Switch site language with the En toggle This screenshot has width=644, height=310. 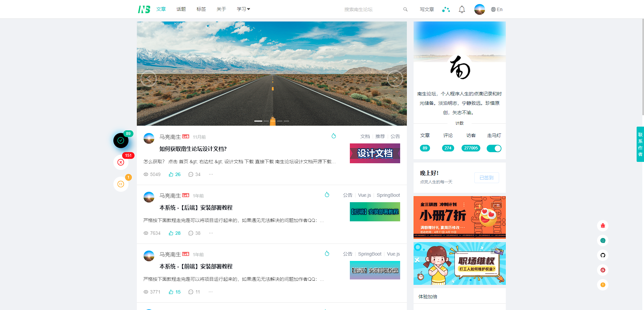(497, 9)
